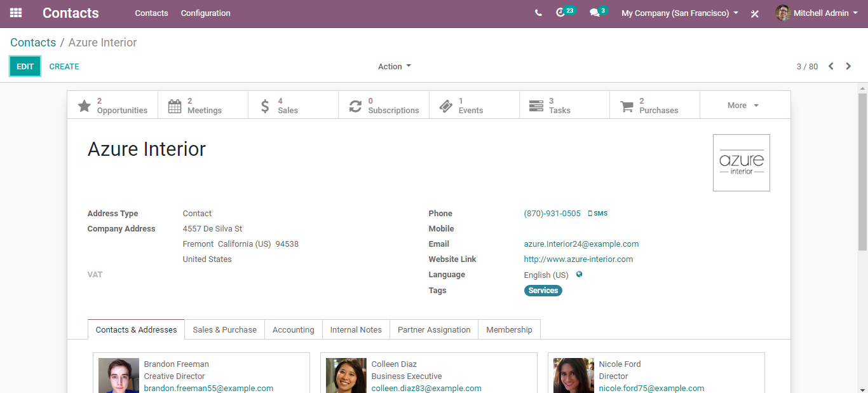868x393 pixels.
Task: Click the Tasks list icon
Action: pyautogui.click(x=536, y=106)
